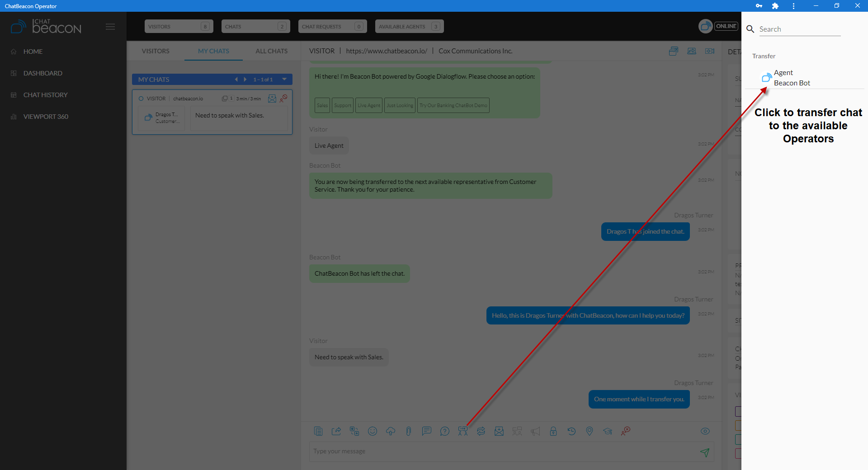Click the greyed conference people icon
This screenshot has width=868, height=470.
(517, 431)
